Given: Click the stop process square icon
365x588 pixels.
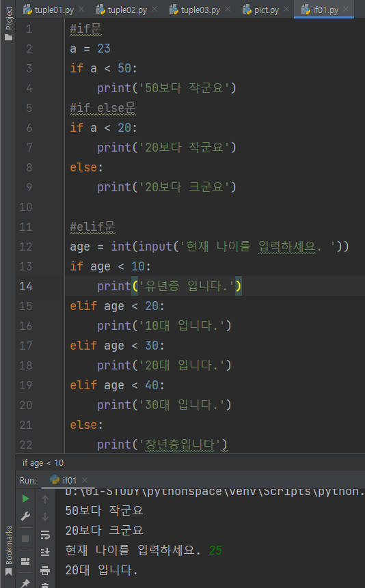Looking at the screenshot, I should click(25, 539).
